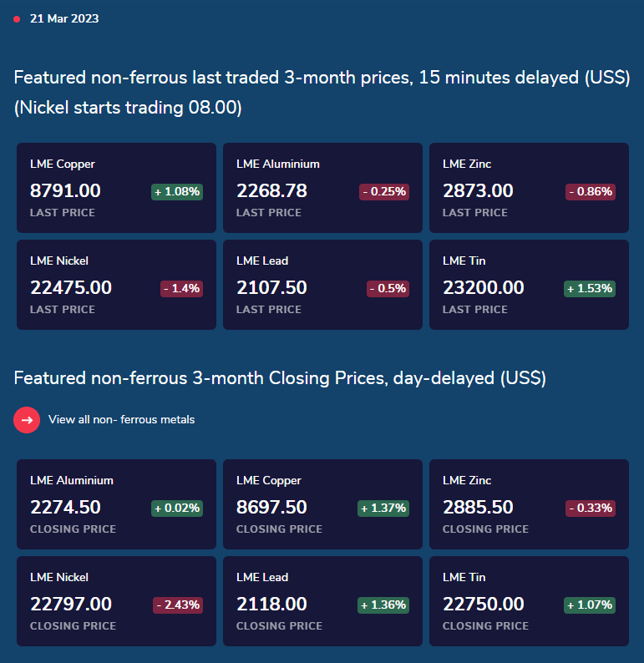644x663 pixels.
Task: Click the - 1.4% nickel change badge
Action: pos(181,288)
